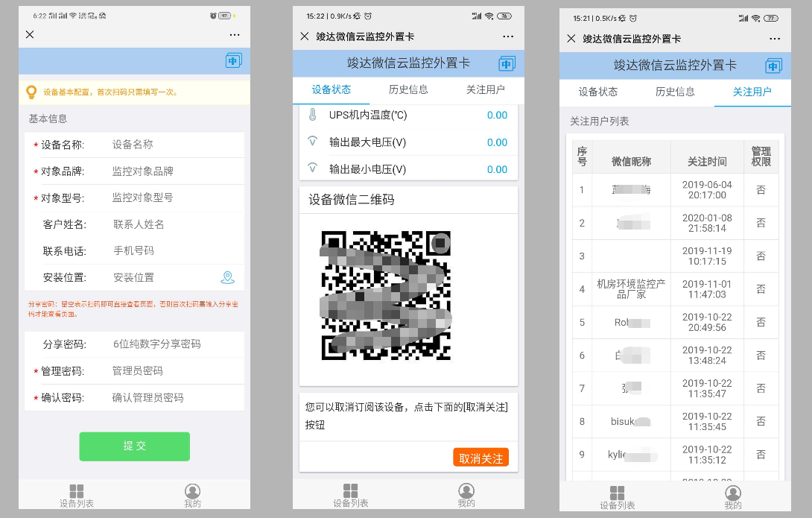Tap the battery indicator in the right phone's status bar
This screenshot has height=518, width=812.
(x=771, y=18)
